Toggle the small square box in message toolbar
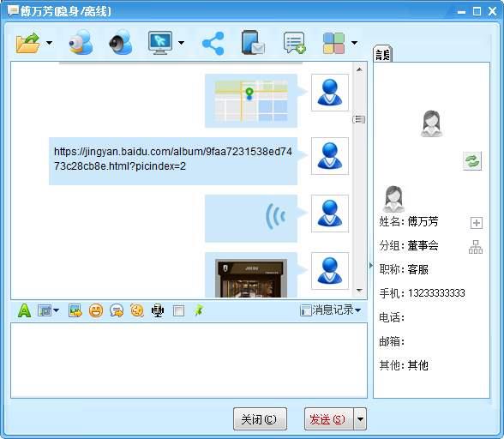Viewport: 504px width, 439px height. [x=178, y=310]
